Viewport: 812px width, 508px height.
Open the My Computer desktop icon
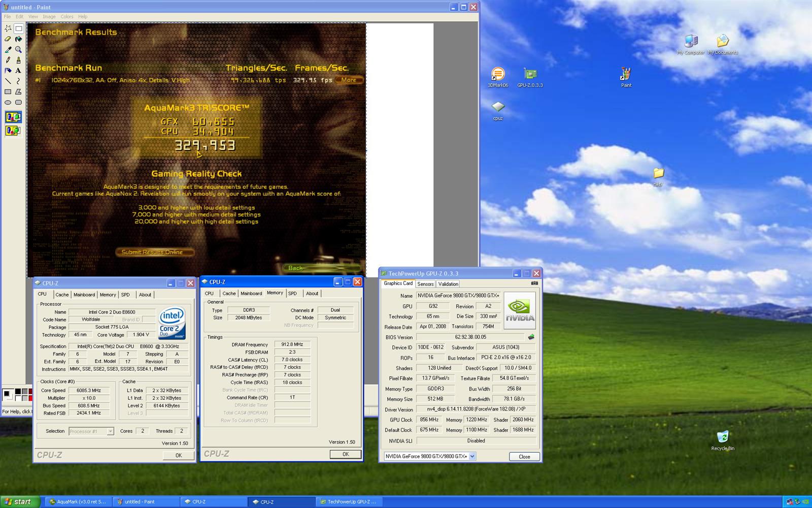pos(691,45)
